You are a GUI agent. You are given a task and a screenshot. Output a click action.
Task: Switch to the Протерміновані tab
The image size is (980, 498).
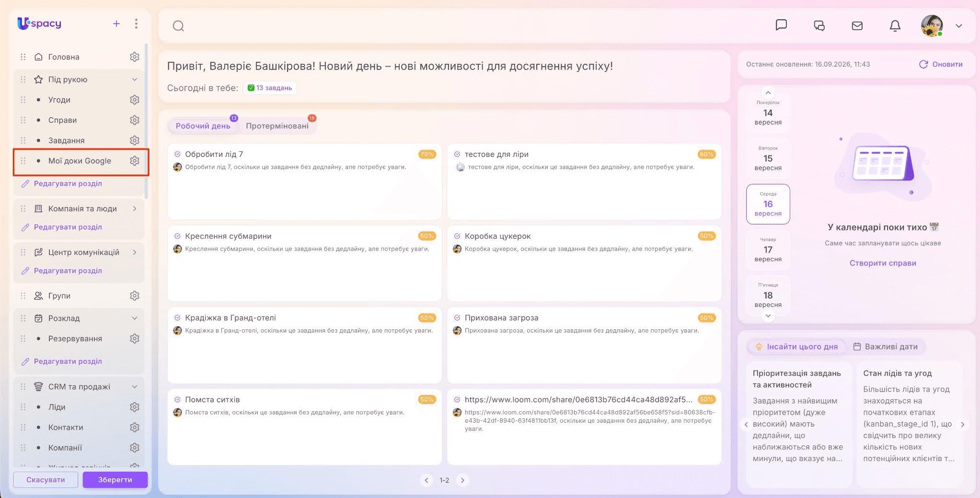point(277,126)
